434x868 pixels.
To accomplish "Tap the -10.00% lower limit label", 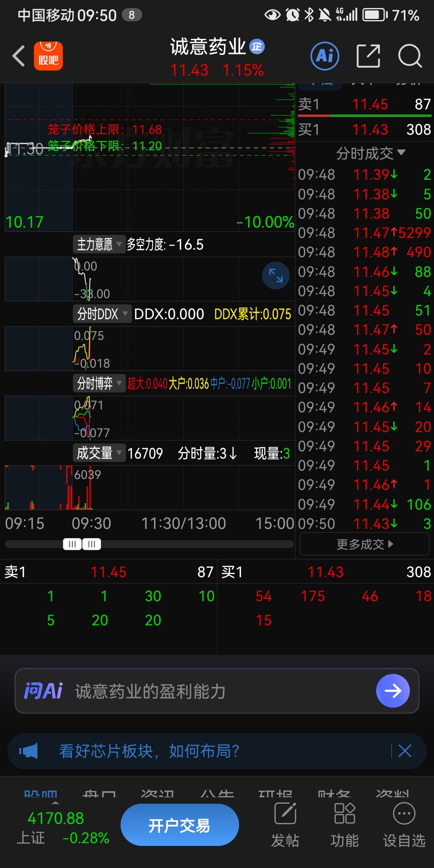I will 265,222.
